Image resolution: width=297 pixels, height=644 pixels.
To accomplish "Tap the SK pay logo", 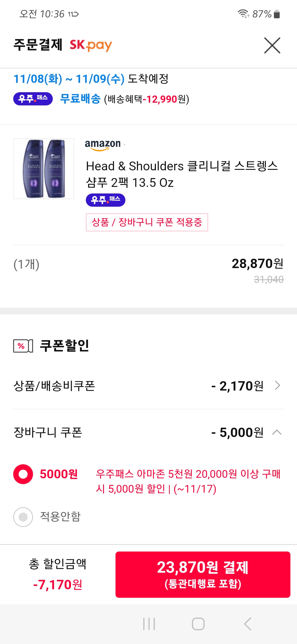I will point(91,45).
